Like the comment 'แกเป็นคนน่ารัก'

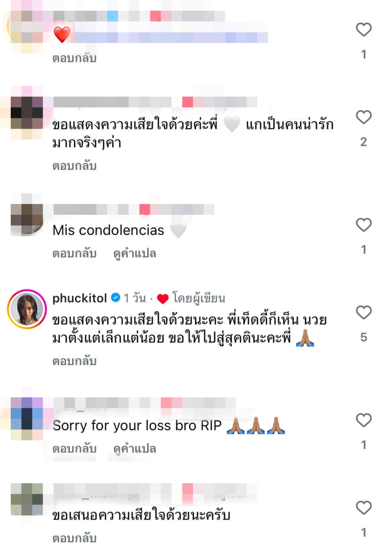click(364, 117)
